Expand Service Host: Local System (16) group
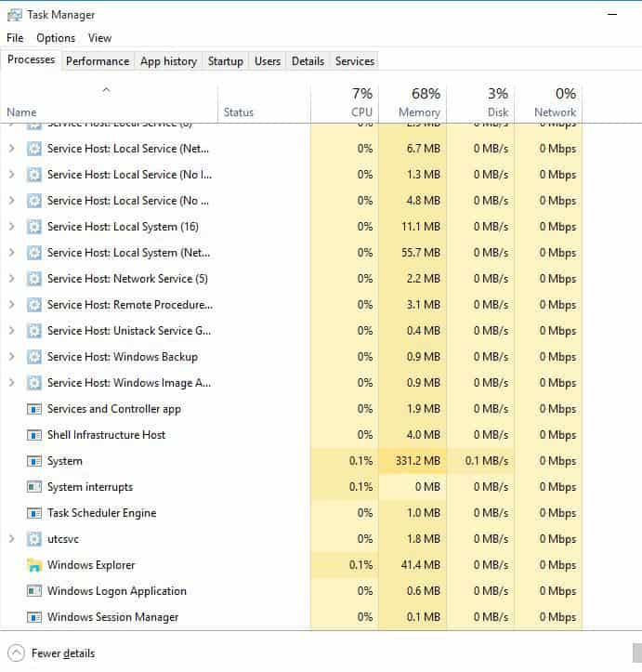 pyautogui.click(x=11, y=227)
